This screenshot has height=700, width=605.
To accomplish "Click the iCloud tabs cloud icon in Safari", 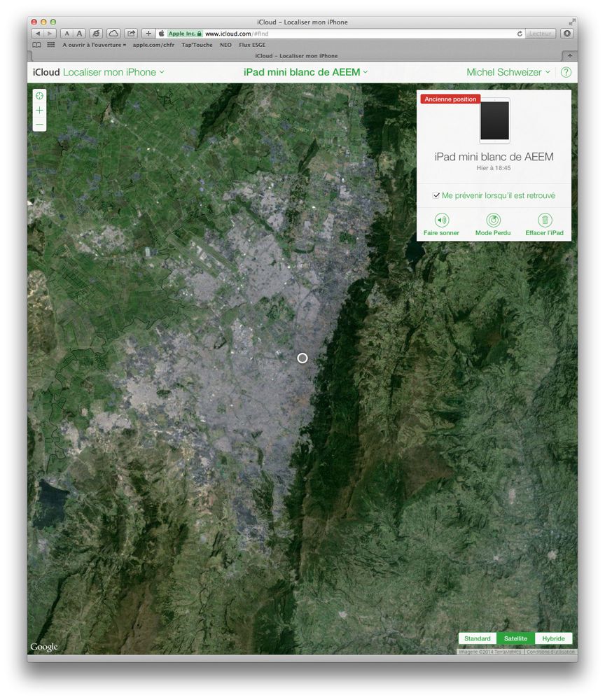I will [113, 33].
